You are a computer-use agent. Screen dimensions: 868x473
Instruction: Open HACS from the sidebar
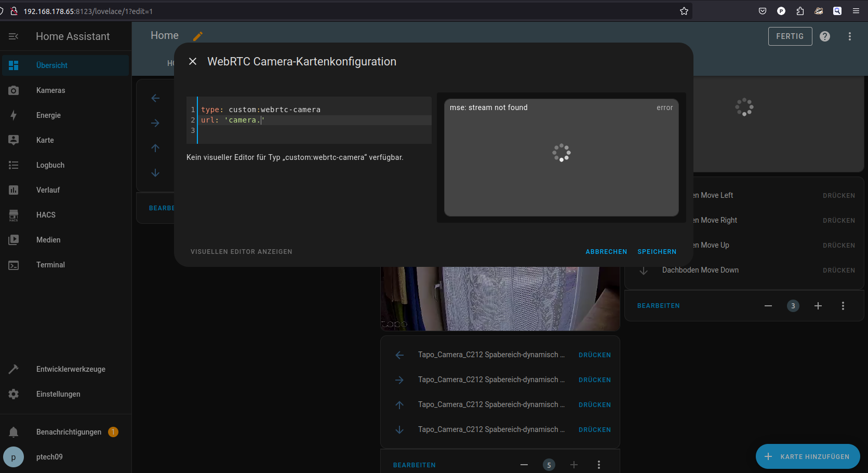pyautogui.click(x=46, y=215)
